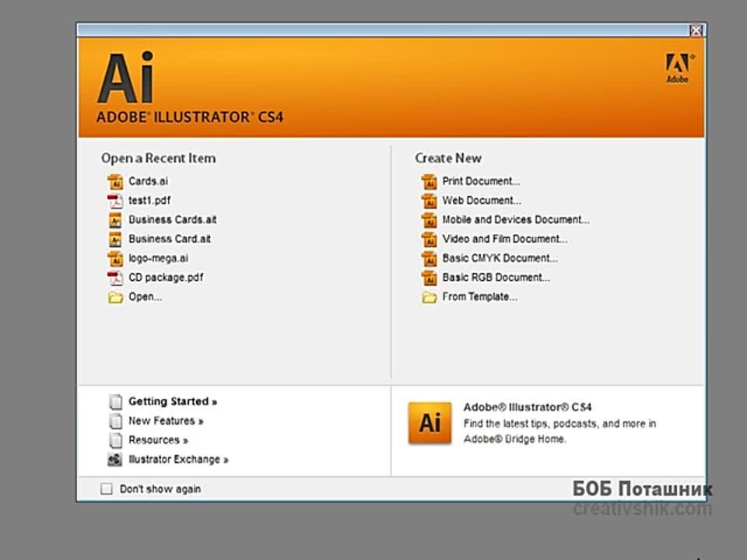Click the Video and Film Document icon
The height and width of the screenshot is (560, 747).
click(x=430, y=240)
